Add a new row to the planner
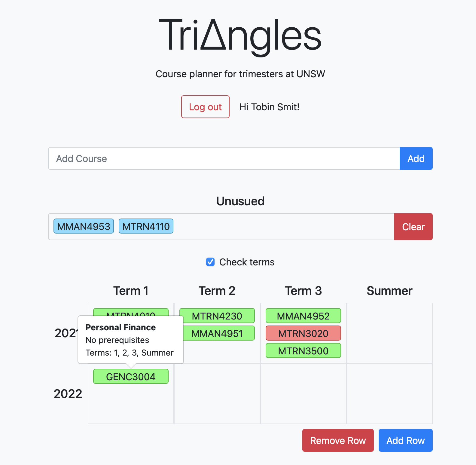The height and width of the screenshot is (465, 476). 405,440
